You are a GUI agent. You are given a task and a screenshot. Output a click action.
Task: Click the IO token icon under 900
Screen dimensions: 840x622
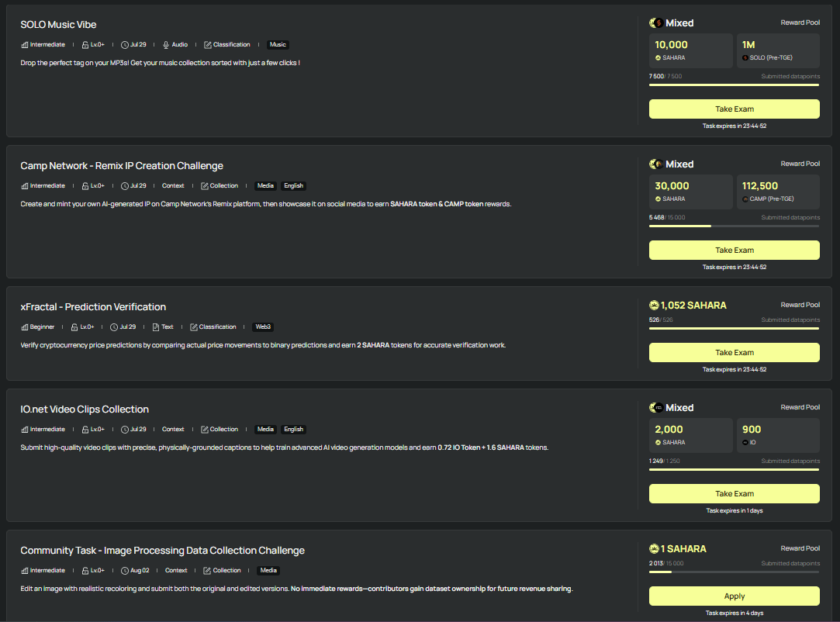pyautogui.click(x=745, y=443)
